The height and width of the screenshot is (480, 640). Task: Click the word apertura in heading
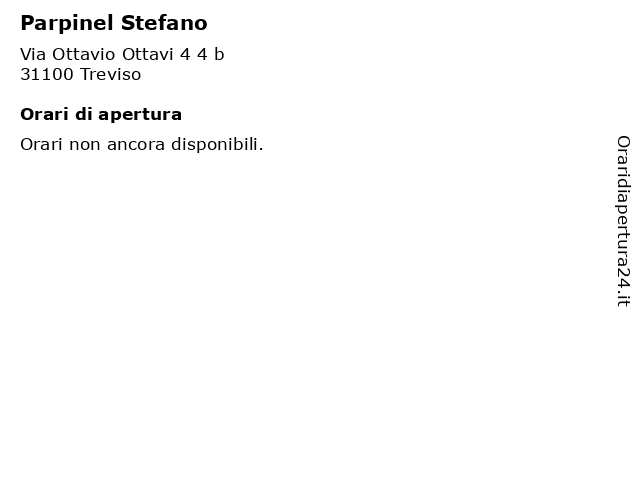[140, 116]
